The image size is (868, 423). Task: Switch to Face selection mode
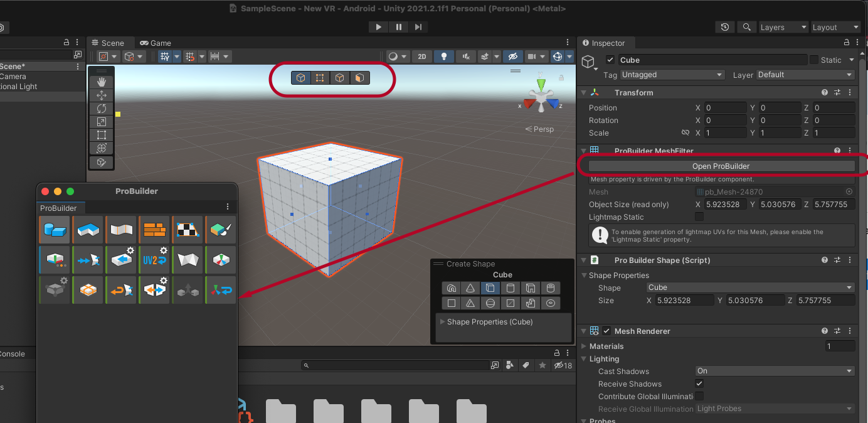pos(359,78)
